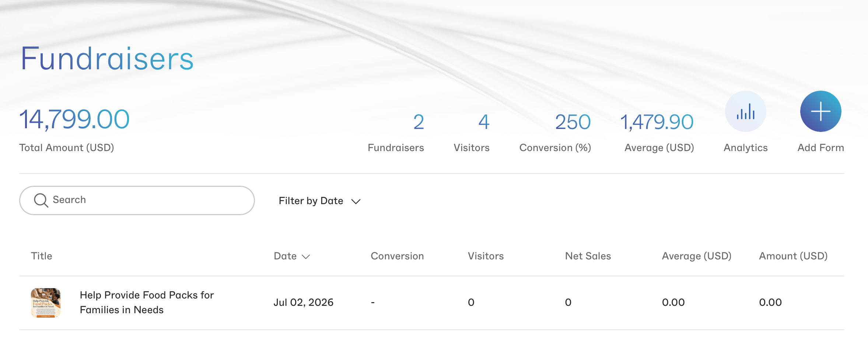
Task: Click the 0.00 Average cell in food packs row
Action: (673, 303)
